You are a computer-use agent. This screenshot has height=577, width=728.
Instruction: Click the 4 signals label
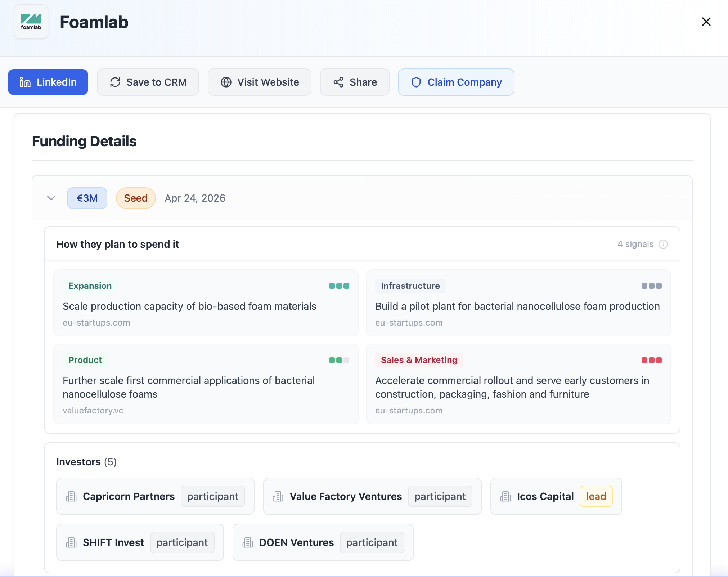pos(635,244)
